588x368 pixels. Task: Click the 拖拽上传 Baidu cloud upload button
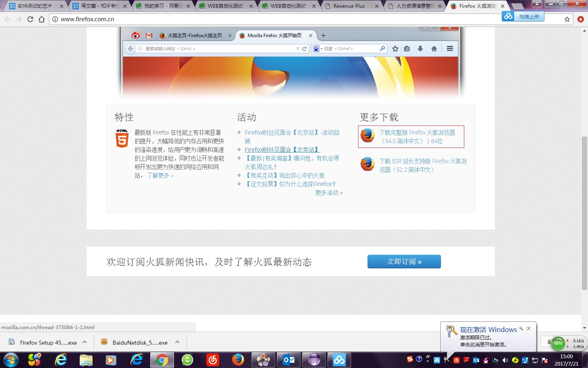coord(523,16)
